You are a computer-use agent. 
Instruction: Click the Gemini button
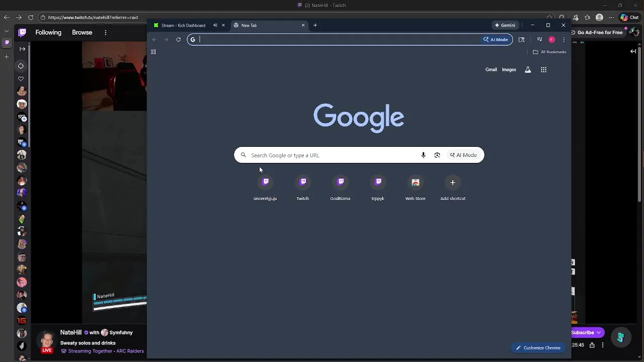point(505,25)
